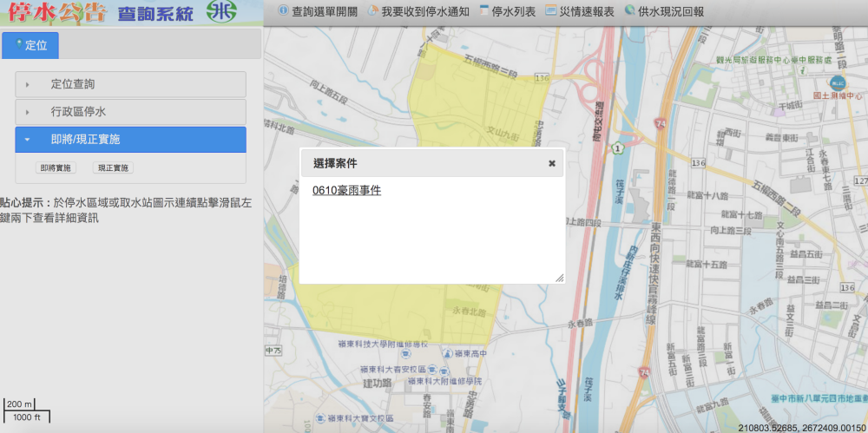The image size is (868, 433).
Task: Open 停水列表 from the toolbar
Action: 514,12
